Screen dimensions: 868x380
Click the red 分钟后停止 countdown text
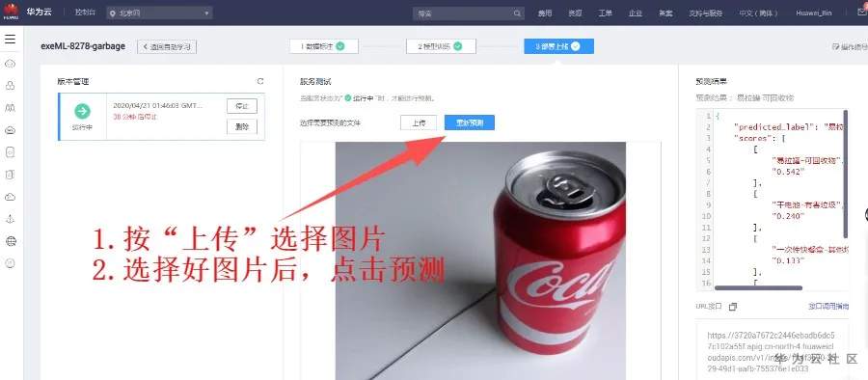(136, 117)
